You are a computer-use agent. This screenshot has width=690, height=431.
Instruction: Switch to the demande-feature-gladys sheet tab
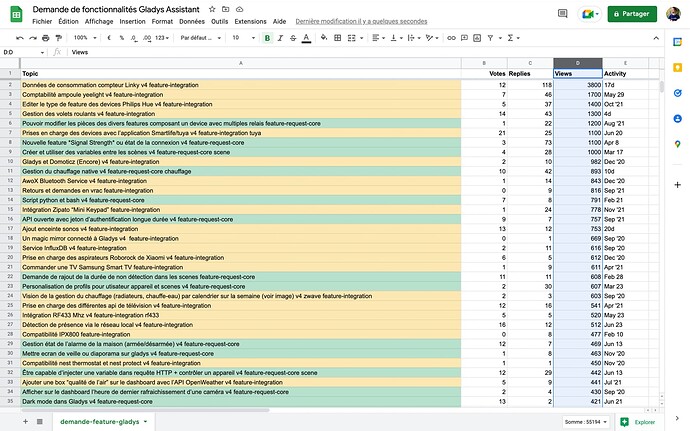coord(100,422)
